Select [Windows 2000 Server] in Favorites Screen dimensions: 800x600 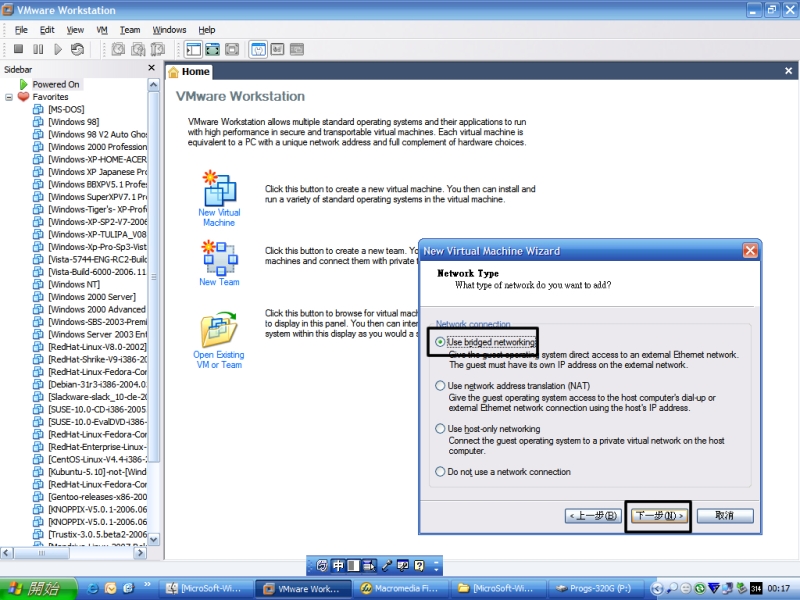coord(92,296)
